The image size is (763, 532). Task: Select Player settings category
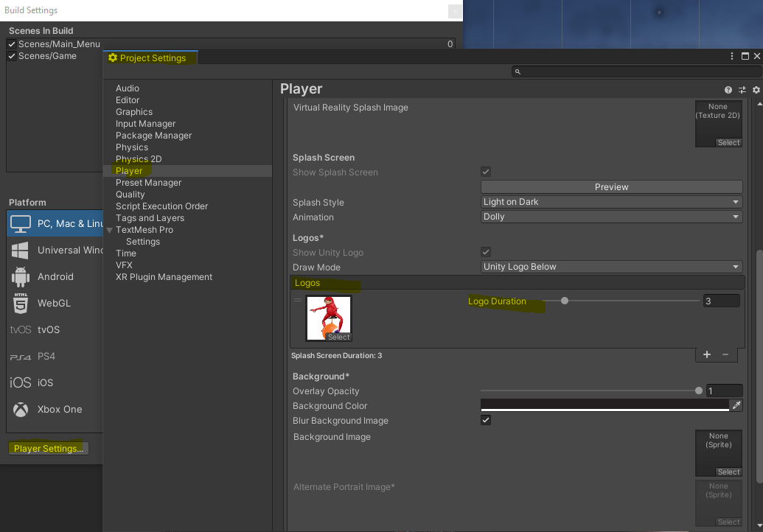pyautogui.click(x=129, y=171)
